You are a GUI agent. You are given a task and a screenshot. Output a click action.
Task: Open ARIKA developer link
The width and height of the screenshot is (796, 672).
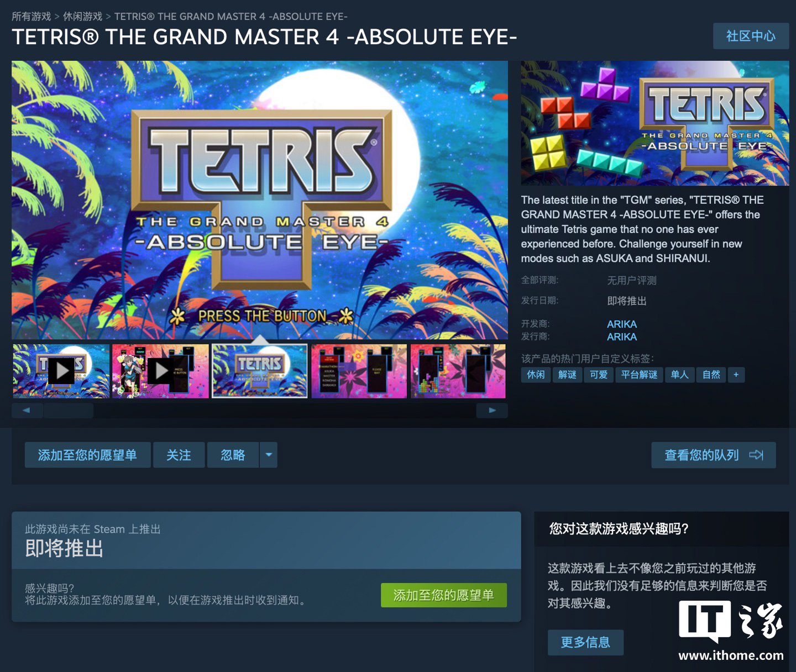click(622, 324)
